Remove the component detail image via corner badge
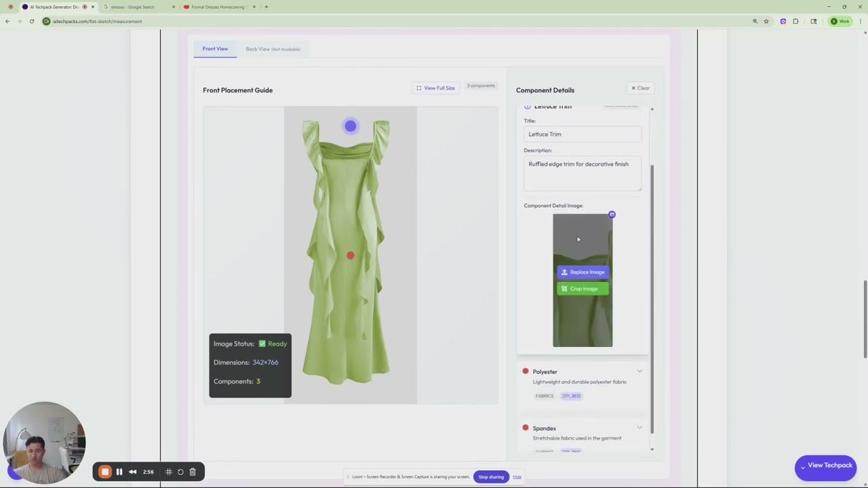The width and height of the screenshot is (868, 488). click(x=612, y=215)
